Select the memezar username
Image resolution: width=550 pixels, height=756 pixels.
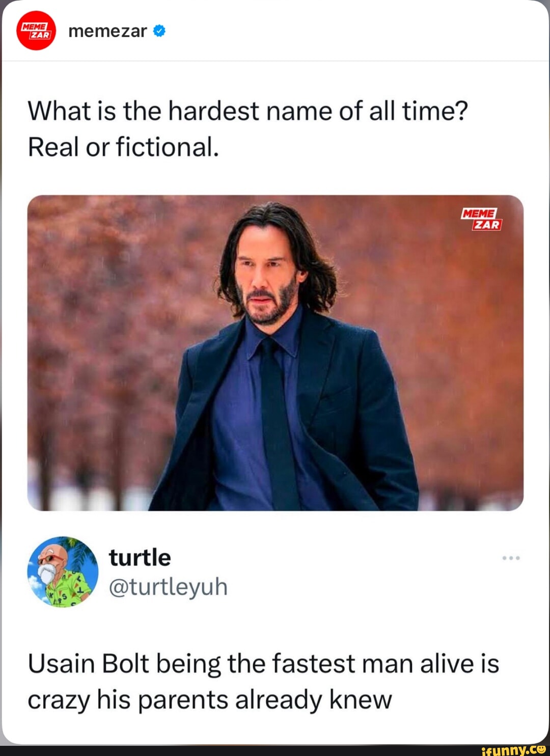click(x=105, y=32)
